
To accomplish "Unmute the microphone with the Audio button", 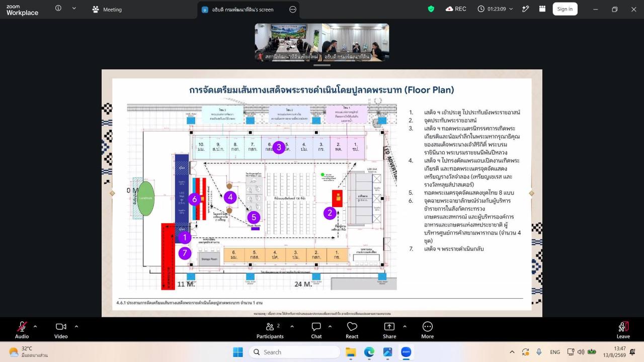I will pyautogui.click(x=22, y=330).
